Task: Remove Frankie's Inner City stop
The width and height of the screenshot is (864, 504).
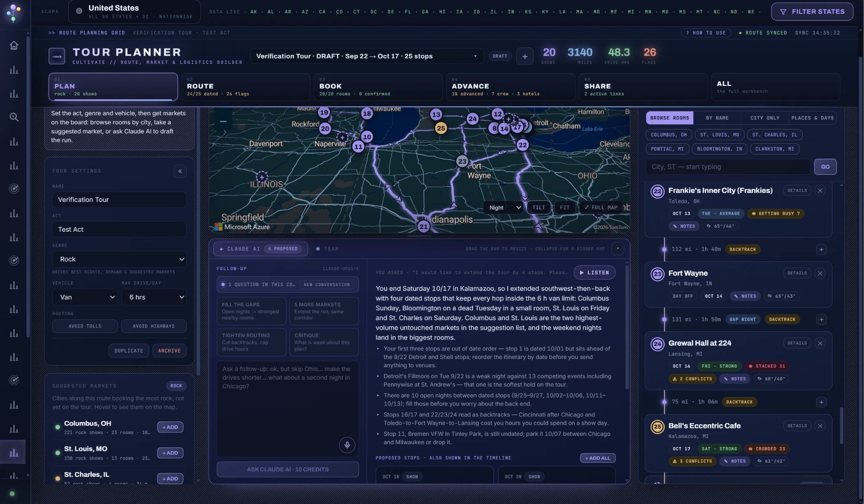Action: click(820, 190)
